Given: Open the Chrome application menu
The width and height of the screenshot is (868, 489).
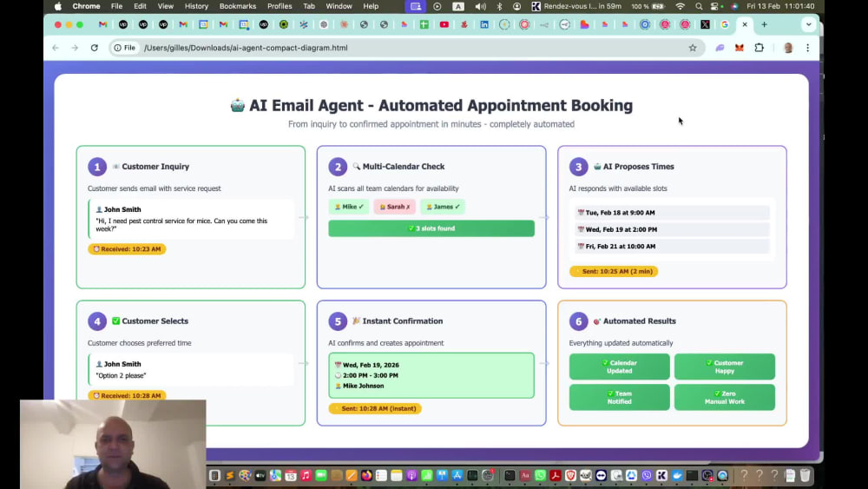Looking at the screenshot, I should click(86, 6).
